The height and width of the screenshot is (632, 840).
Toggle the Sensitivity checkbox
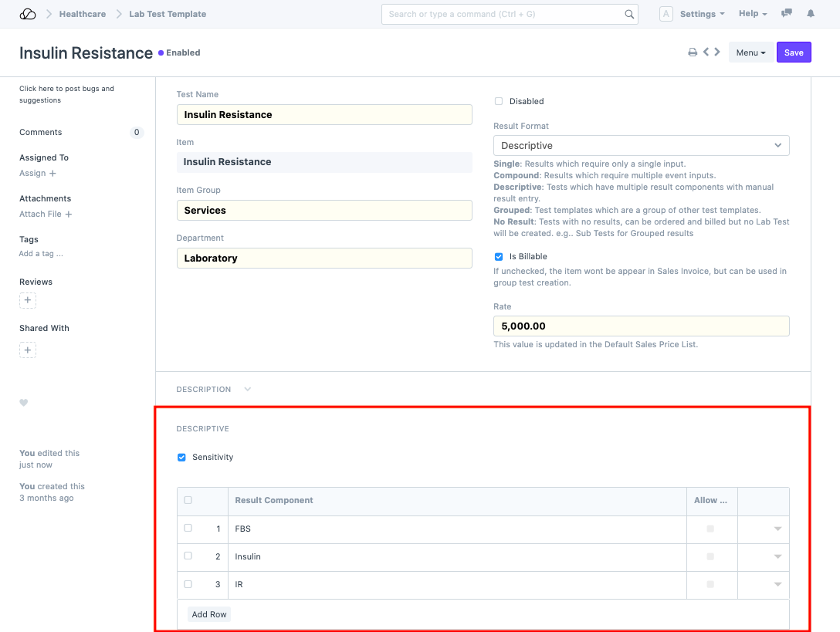182,457
